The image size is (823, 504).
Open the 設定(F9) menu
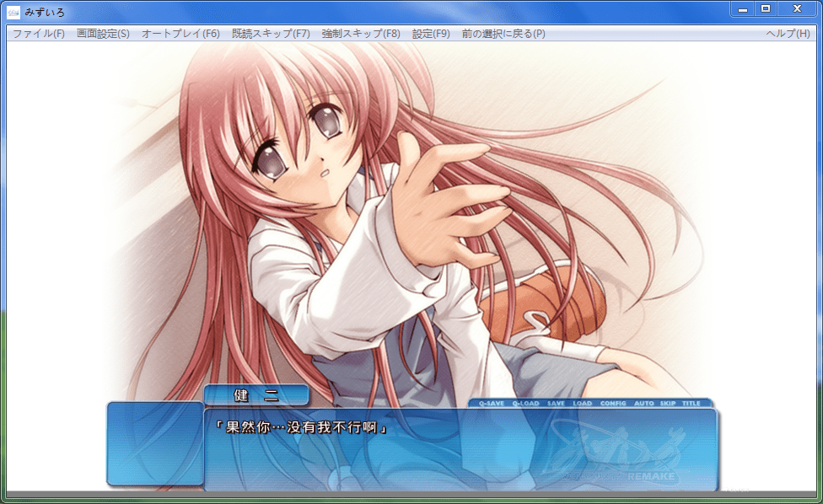click(431, 34)
